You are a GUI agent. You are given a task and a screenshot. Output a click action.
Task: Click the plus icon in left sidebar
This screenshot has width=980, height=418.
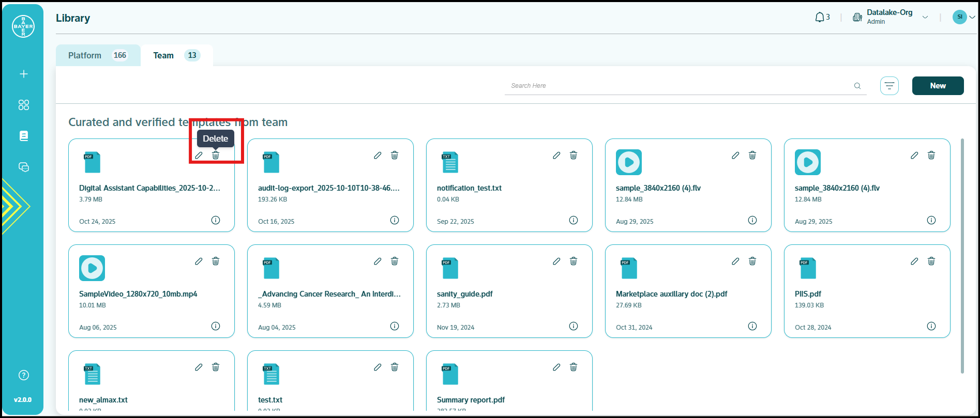click(24, 74)
